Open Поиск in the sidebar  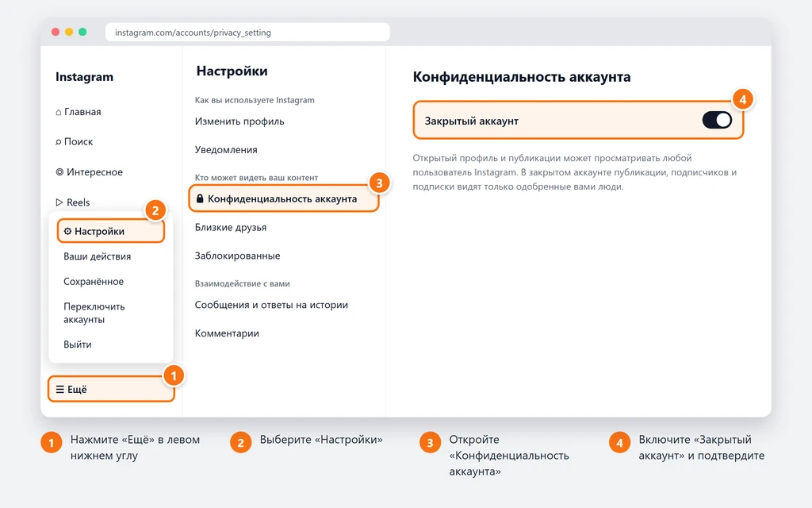coord(74,142)
